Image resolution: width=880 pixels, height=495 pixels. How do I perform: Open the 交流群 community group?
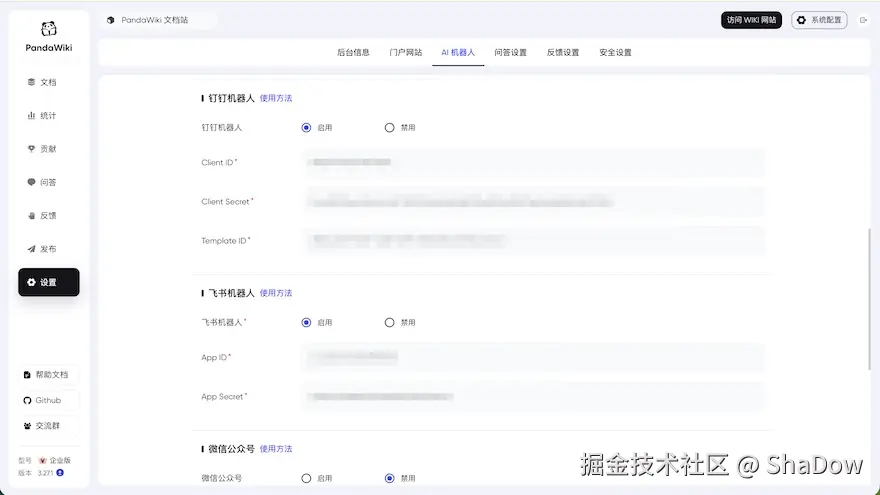(49, 426)
